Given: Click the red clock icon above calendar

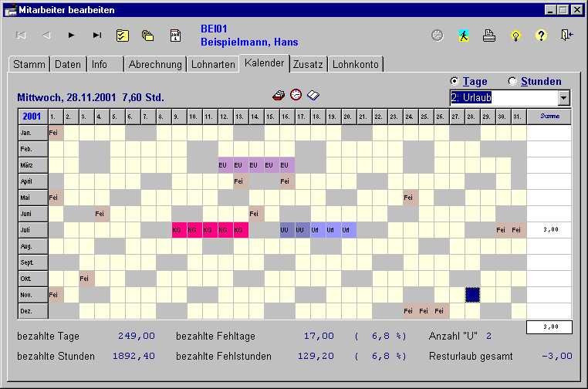Looking at the screenshot, I should [x=296, y=95].
